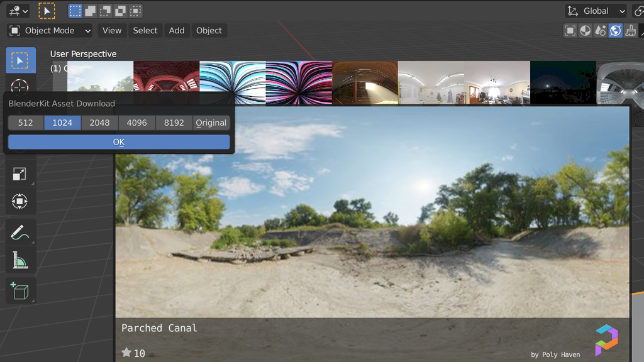Pick the Measure tool
Viewport: 644px width, 362px height.
pyautogui.click(x=19, y=260)
